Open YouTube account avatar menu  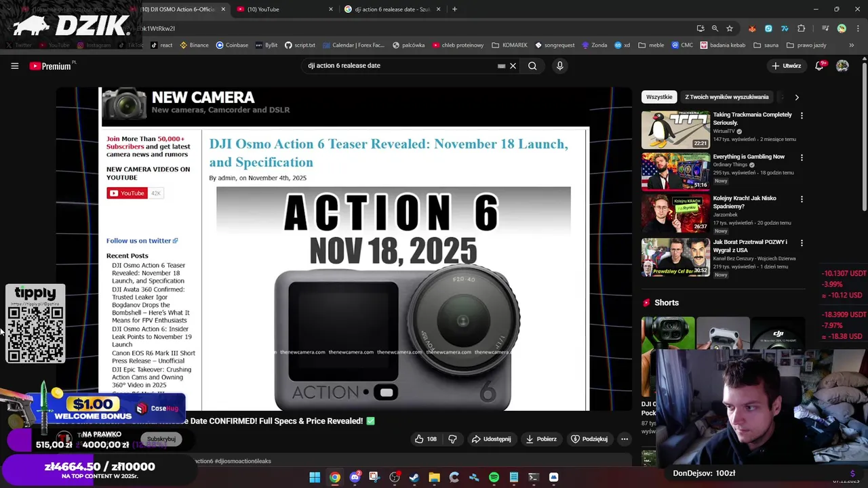(842, 66)
